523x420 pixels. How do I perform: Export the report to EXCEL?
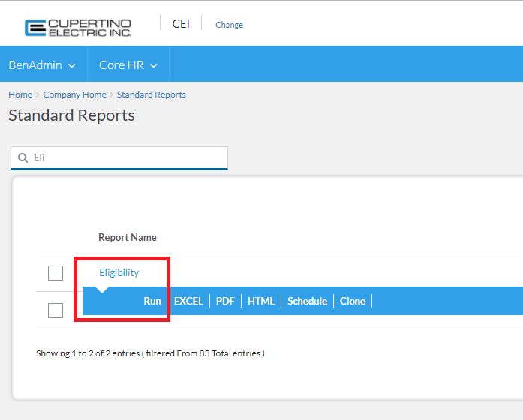(x=188, y=301)
